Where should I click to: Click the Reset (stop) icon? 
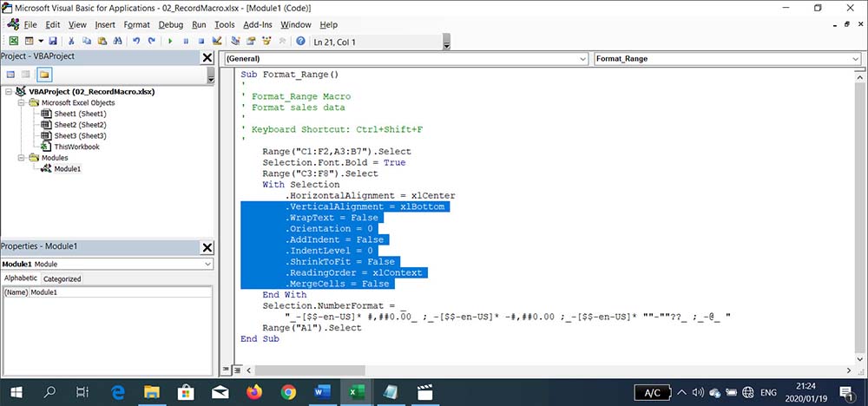(x=201, y=41)
